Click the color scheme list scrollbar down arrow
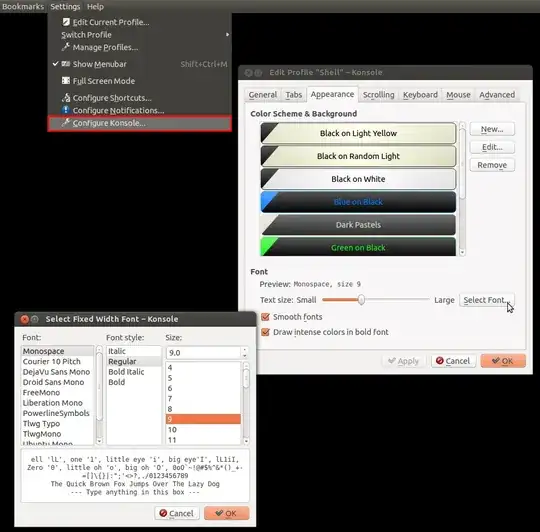Screen dimensions: 540x532 [x=462, y=252]
